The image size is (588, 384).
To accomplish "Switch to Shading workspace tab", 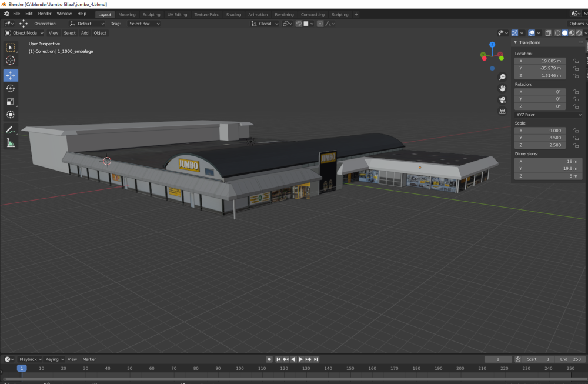I will pyautogui.click(x=233, y=15).
